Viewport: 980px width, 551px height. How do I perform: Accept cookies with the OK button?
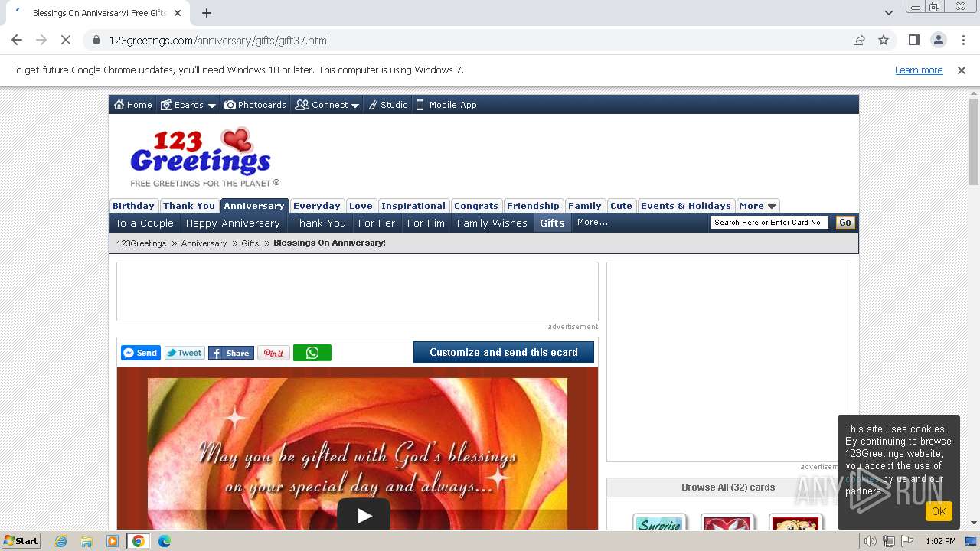point(939,511)
